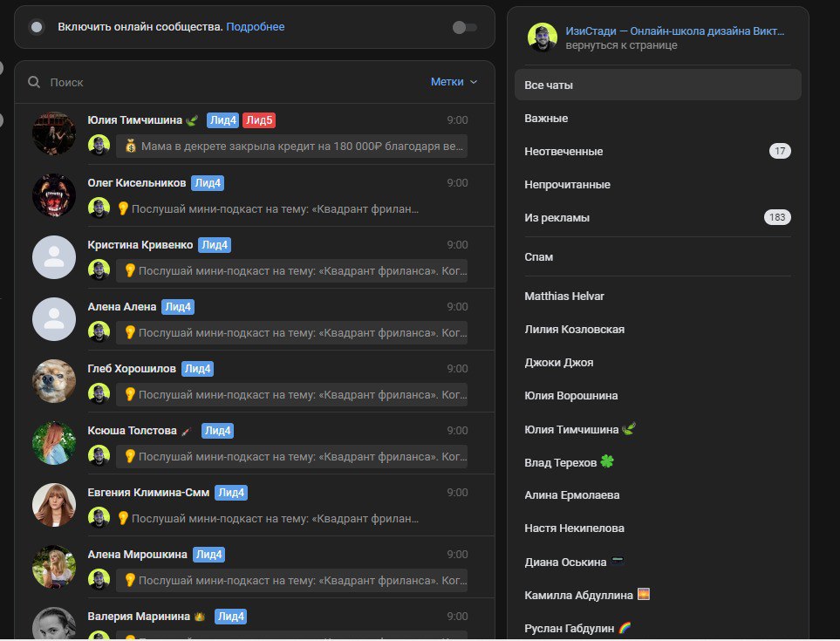Open Ксюша Толстова avatar

point(54,443)
